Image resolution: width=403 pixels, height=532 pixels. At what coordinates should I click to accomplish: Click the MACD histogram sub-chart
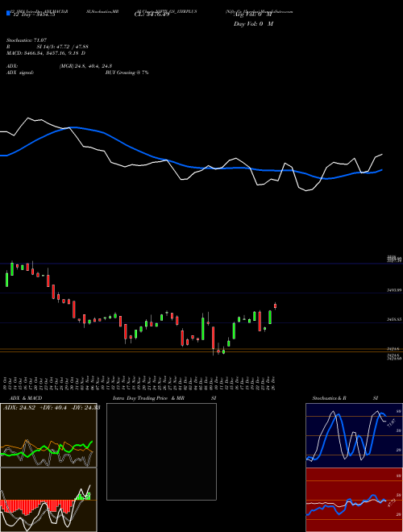click(x=48, y=500)
